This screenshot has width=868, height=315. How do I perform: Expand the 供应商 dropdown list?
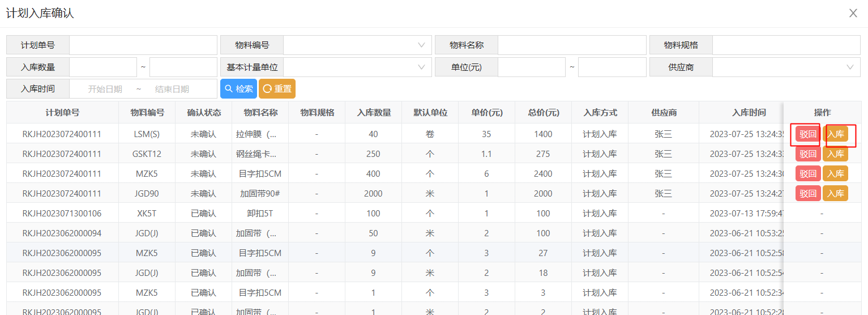point(786,67)
